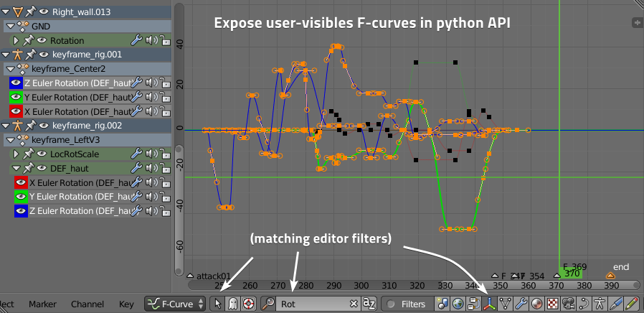Toggle green Y Euler Rotation swatch under keyframe_Center2
Screen dimensions: 644x313
tap(16, 97)
